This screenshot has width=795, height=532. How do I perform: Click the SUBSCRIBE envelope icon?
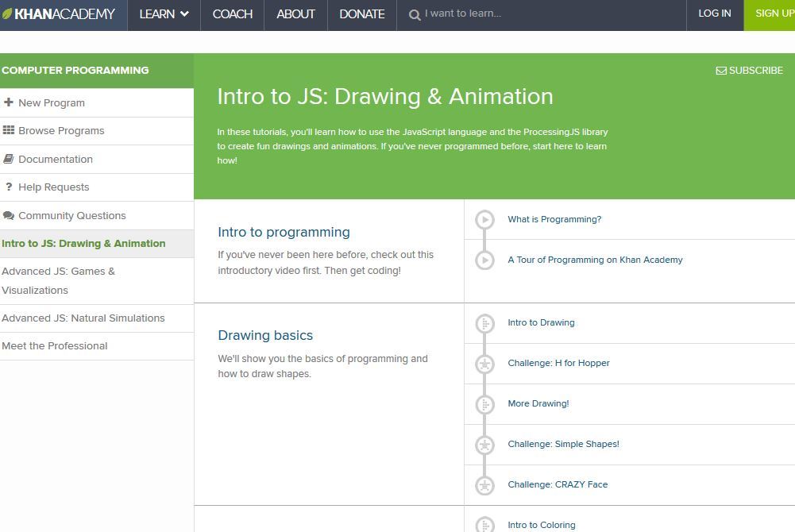pos(721,71)
